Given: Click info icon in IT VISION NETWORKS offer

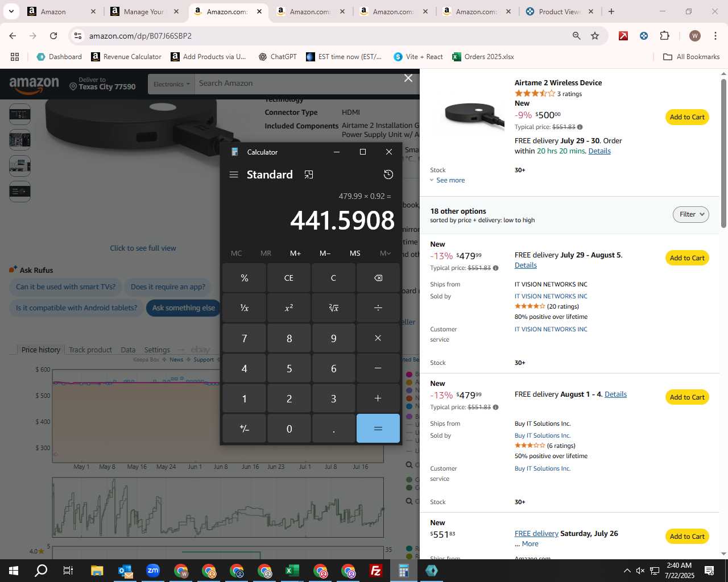Looking at the screenshot, I should tap(495, 268).
